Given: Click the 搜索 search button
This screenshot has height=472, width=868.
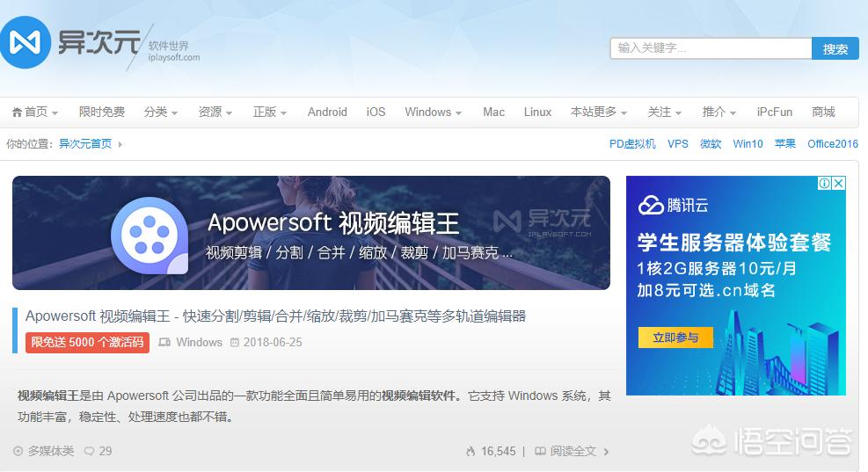Looking at the screenshot, I should point(835,48).
